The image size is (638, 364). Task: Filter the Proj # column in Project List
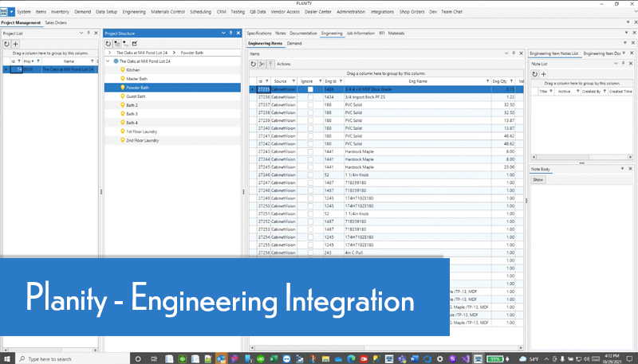point(38,61)
